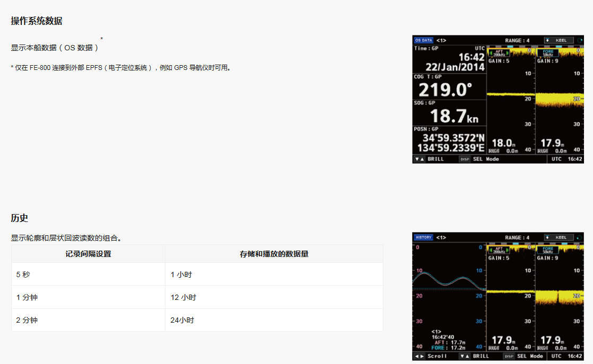593x364 pixels.
Task: Click the '操作系统数据' section heading
Action: tap(37, 21)
